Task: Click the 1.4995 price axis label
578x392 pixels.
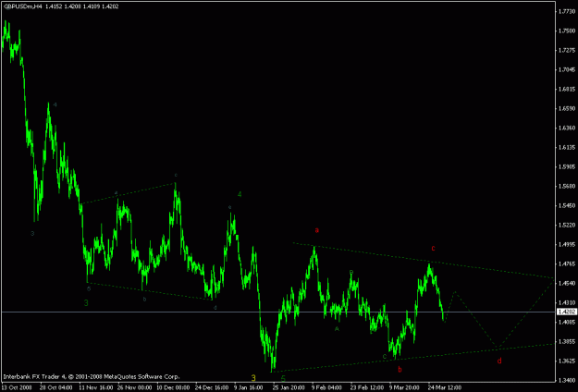Action: point(566,245)
